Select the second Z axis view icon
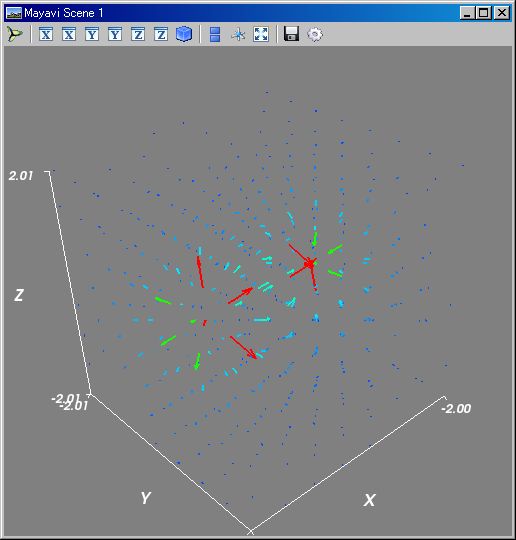The width and height of the screenshot is (516, 540). point(161,34)
